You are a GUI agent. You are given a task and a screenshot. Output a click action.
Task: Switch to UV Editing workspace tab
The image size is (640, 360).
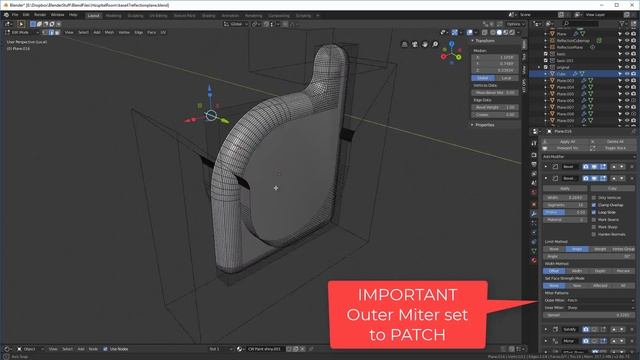158,16
